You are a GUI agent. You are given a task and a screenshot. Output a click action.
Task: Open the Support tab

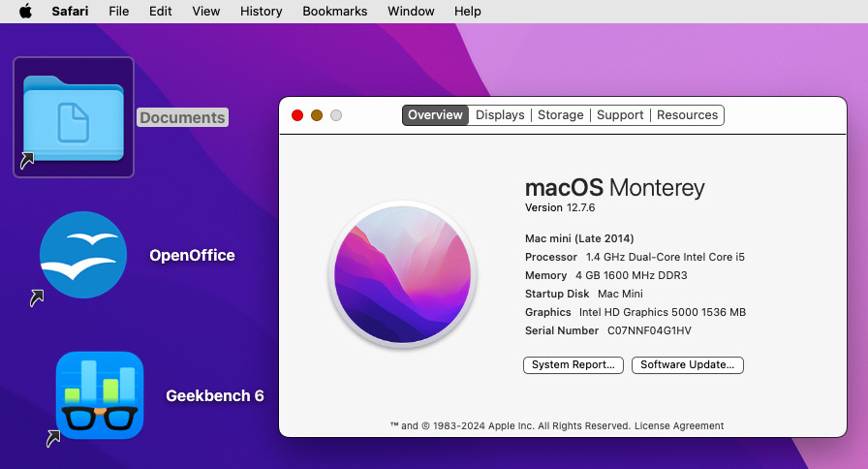(x=620, y=115)
